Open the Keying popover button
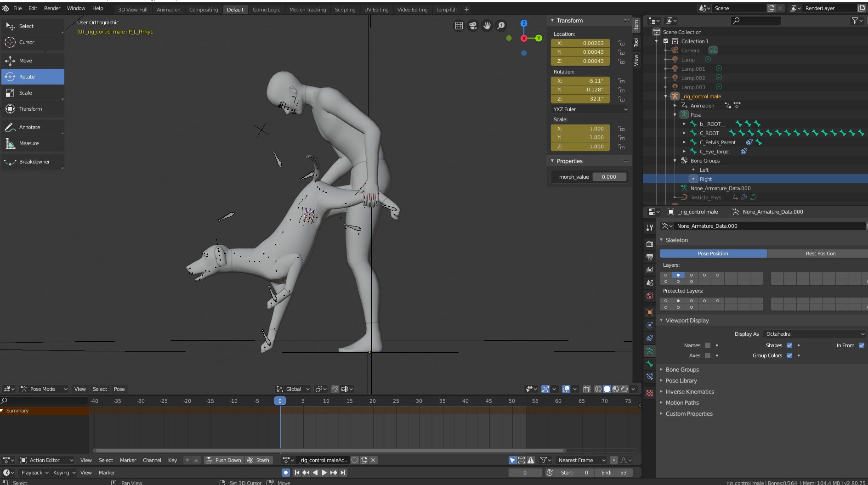The height and width of the screenshot is (485, 868). coord(64,473)
